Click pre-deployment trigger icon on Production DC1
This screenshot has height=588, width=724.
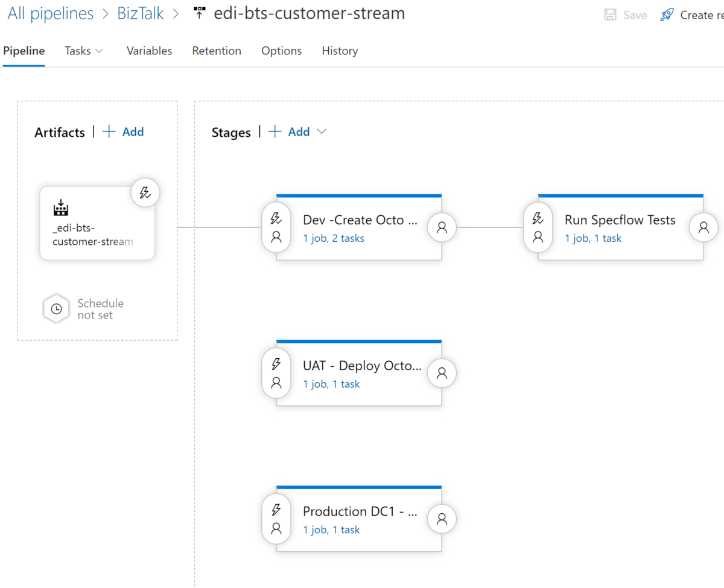click(276, 510)
